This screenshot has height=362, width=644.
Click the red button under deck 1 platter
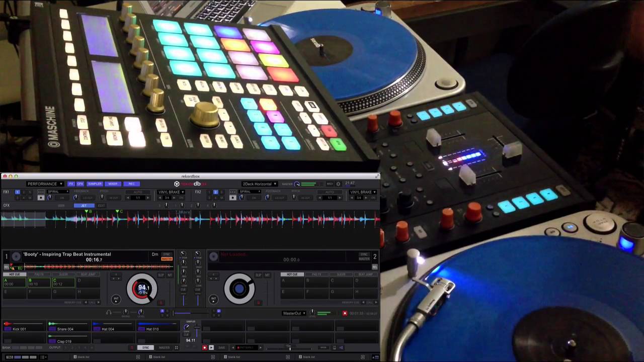(161, 302)
